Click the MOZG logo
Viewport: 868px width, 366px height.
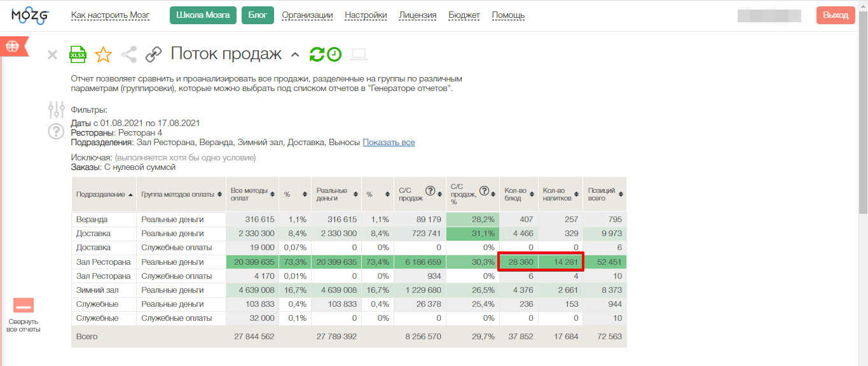(x=30, y=15)
